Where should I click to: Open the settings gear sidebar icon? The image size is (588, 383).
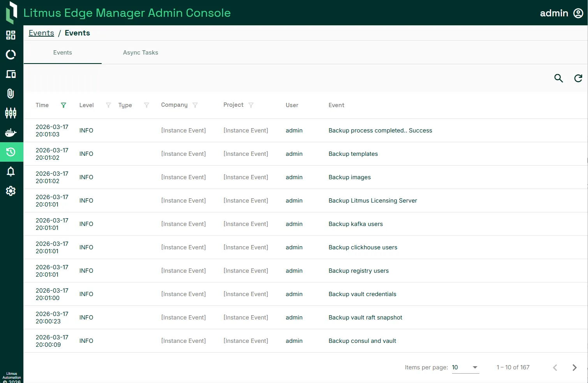(x=11, y=191)
